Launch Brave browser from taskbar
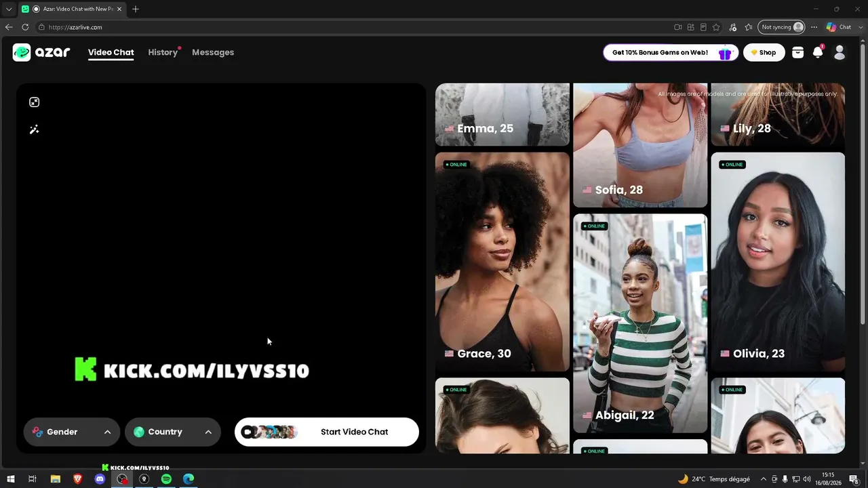 (78, 479)
